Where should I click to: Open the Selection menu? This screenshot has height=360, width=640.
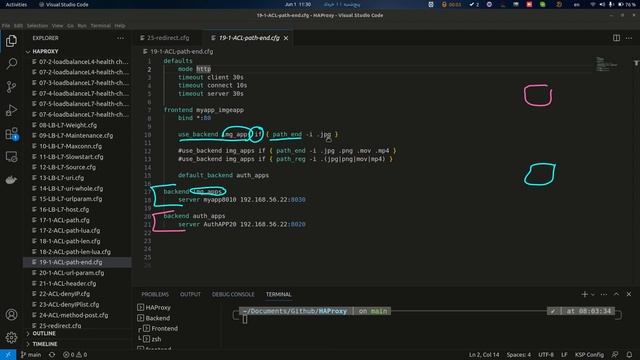pos(37,25)
